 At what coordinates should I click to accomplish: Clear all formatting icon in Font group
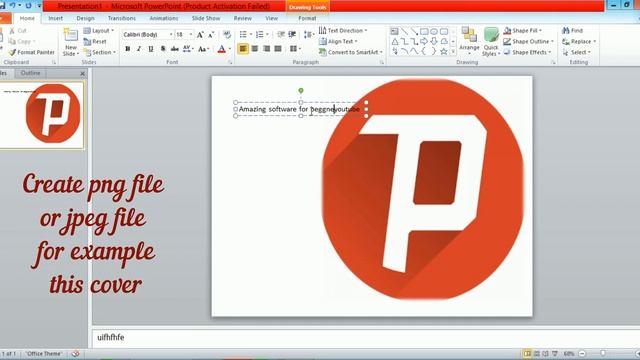pos(227,35)
